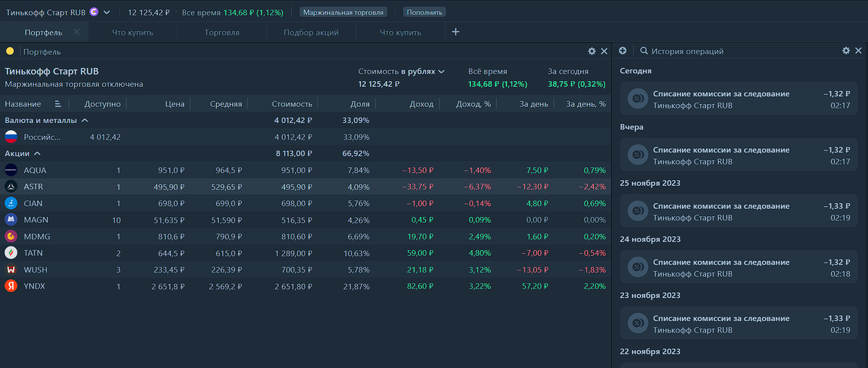This screenshot has width=868, height=368.
Task: Click the WUSH stock logo icon
Action: pos(11,270)
